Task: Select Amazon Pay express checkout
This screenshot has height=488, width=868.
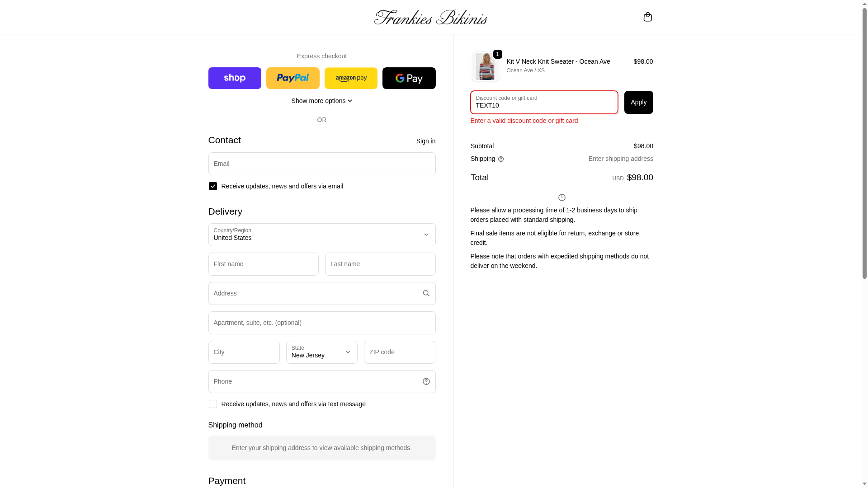Action: point(351,78)
